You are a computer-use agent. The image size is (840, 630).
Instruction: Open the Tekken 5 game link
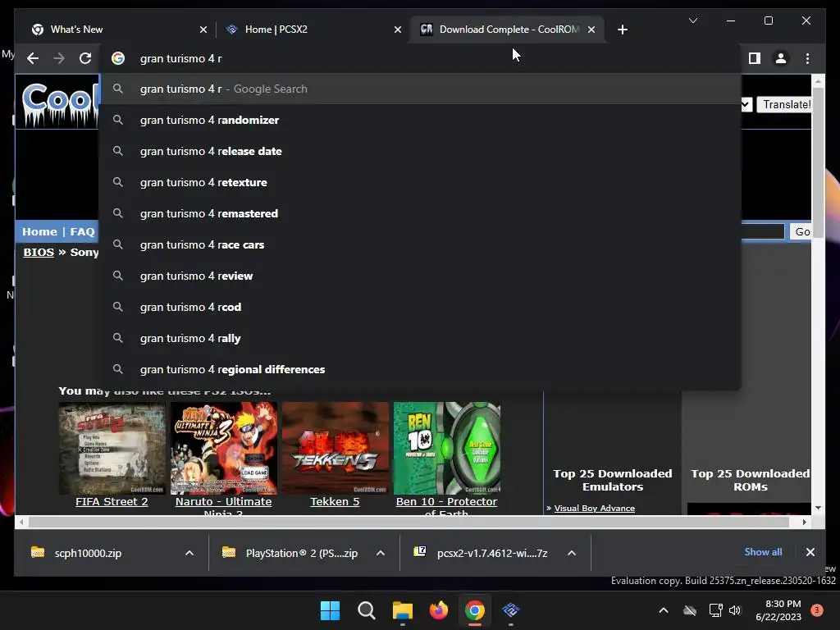tap(335, 501)
